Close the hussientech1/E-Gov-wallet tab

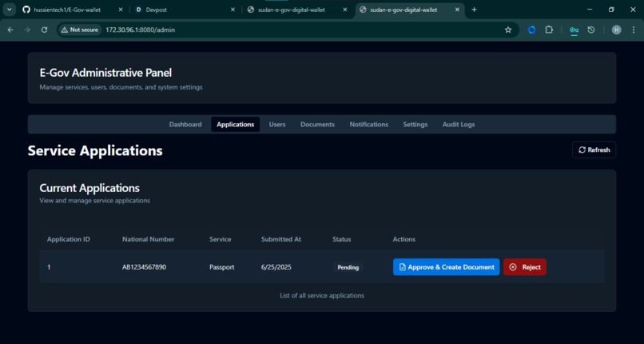pyautogui.click(x=121, y=10)
